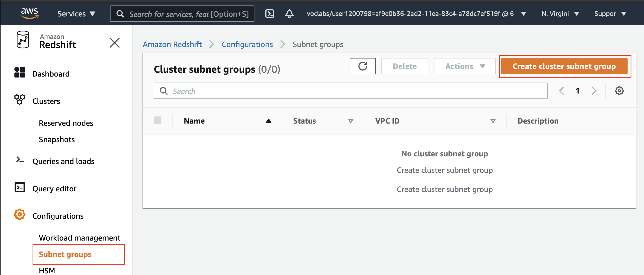The height and width of the screenshot is (275, 644).
Task: Open Clusters from the sidebar
Action: click(46, 101)
